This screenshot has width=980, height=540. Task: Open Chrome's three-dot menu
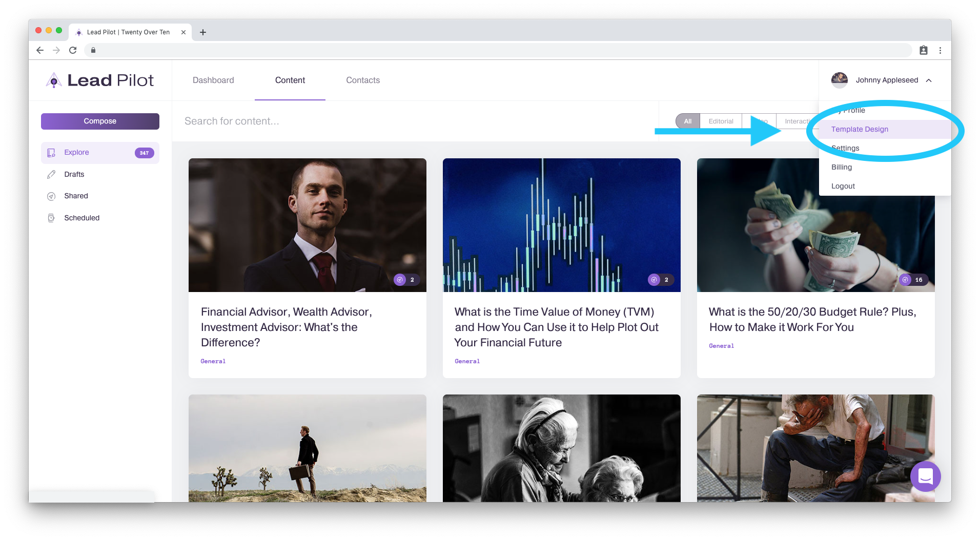coord(941,50)
